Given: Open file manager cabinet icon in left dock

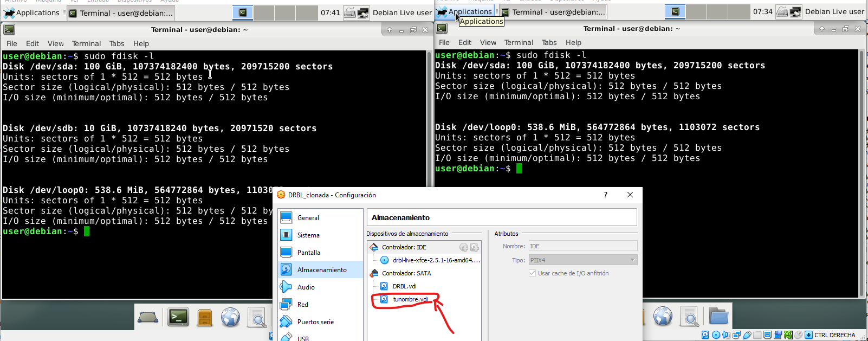Looking at the screenshot, I should (205, 317).
